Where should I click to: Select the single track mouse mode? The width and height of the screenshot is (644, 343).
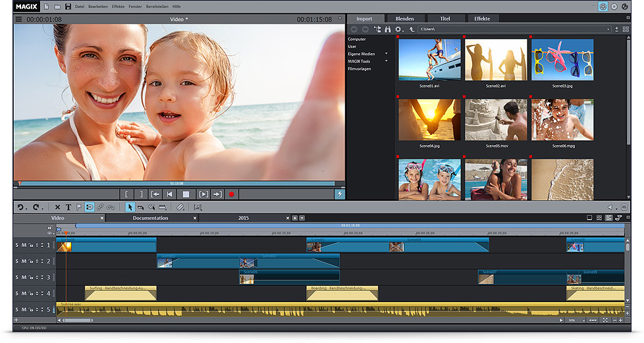tap(140, 207)
